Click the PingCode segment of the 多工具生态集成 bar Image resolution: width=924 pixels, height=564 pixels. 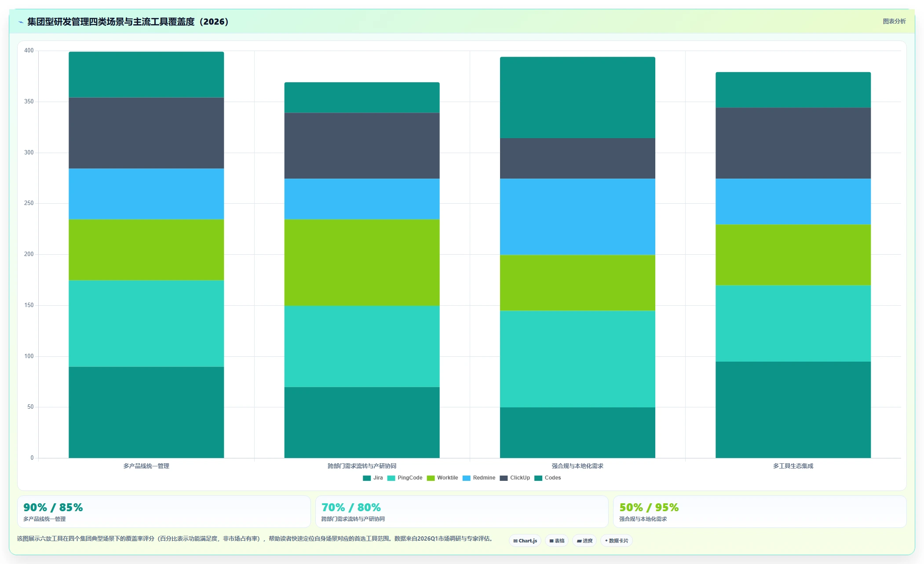pyautogui.click(x=793, y=323)
